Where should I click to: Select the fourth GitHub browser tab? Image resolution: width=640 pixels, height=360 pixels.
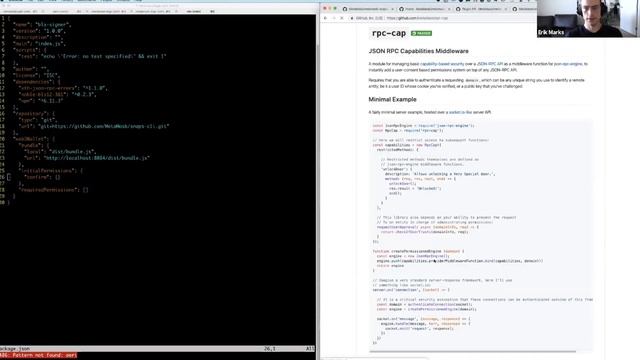[524, 9]
